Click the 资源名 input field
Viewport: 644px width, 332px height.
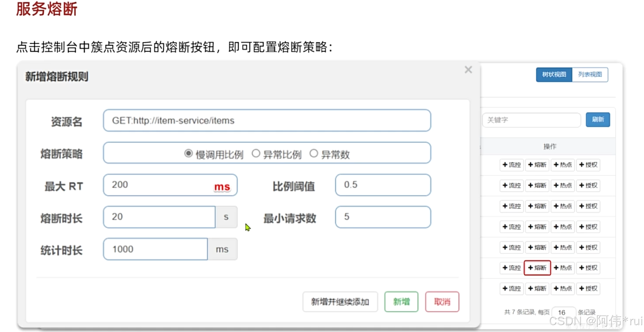point(267,121)
